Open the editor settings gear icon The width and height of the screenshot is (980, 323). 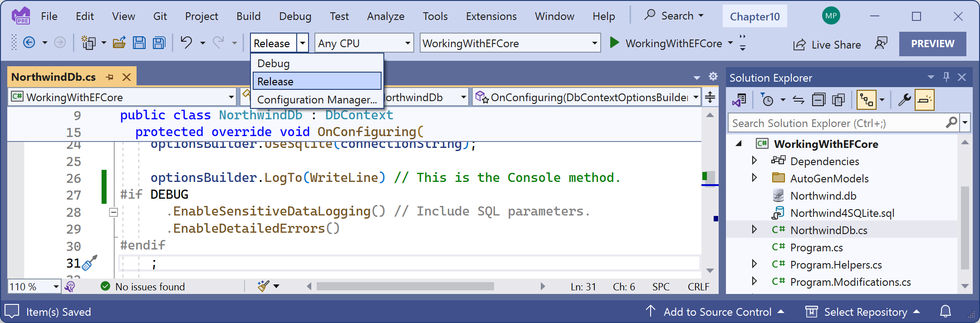[713, 76]
